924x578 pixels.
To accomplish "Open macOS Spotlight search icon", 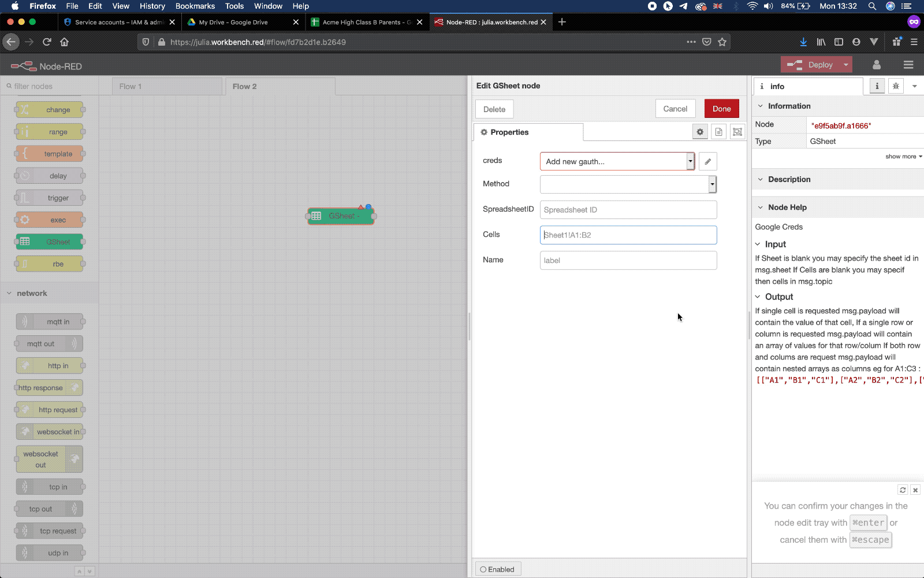I will [x=872, y=6].
